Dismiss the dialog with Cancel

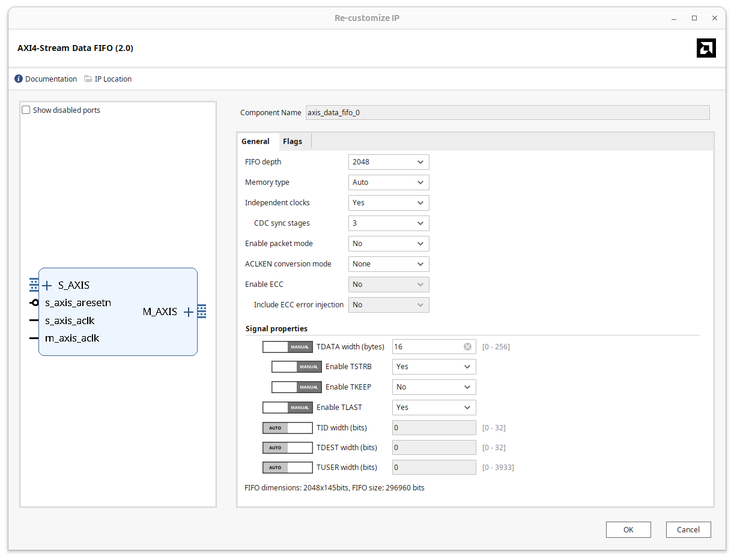tap(688, 529)
